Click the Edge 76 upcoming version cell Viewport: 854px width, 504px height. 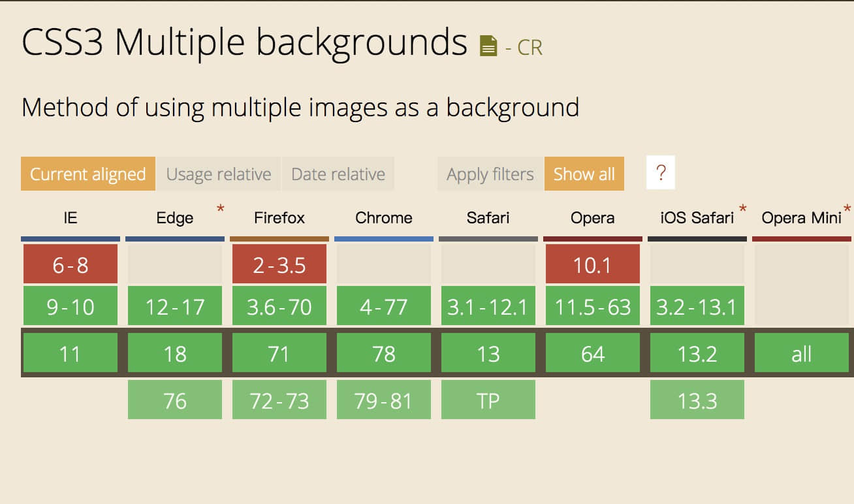coord(175,400)
